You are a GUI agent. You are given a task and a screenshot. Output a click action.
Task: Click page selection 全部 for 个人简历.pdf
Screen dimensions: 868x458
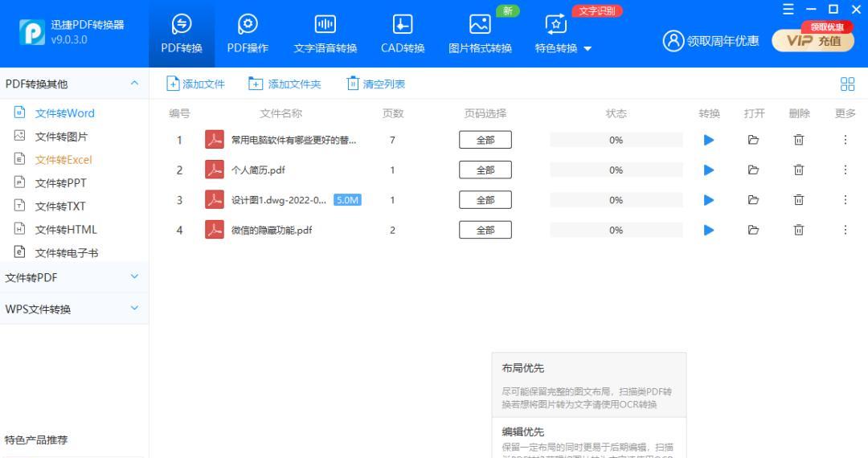tap(485, 170)
